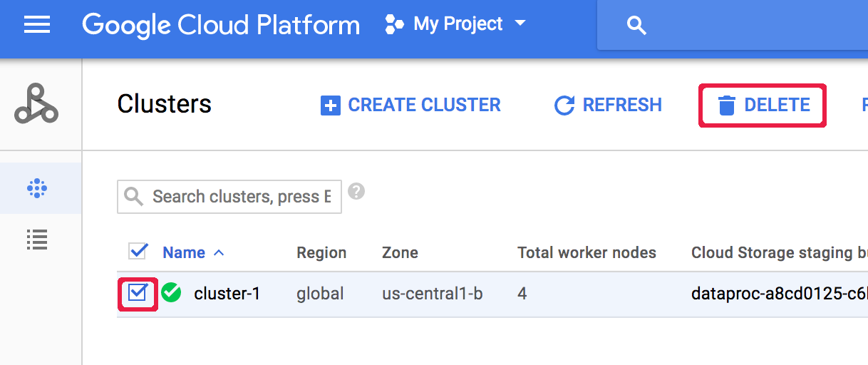Image resolution: width=868 pixels, height=365 pixels.
Task: Click the Google Cloud Platform title
Action: click(221, 25)
